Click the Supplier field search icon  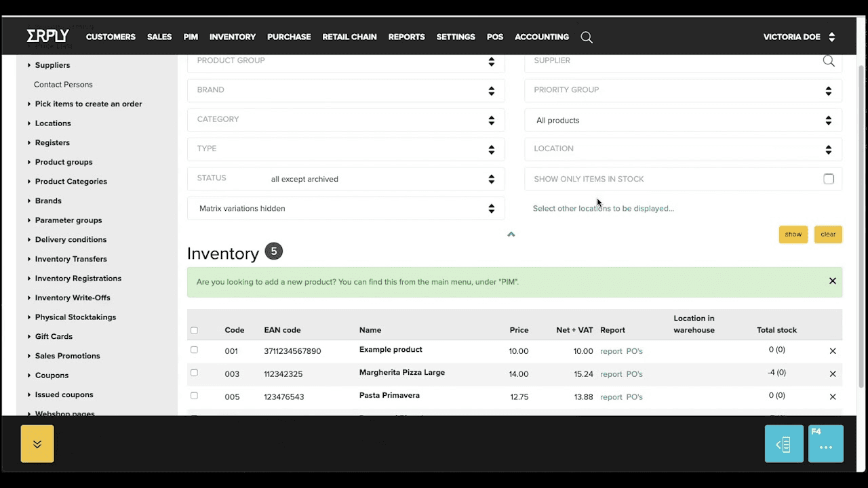[x=829, y=61]
